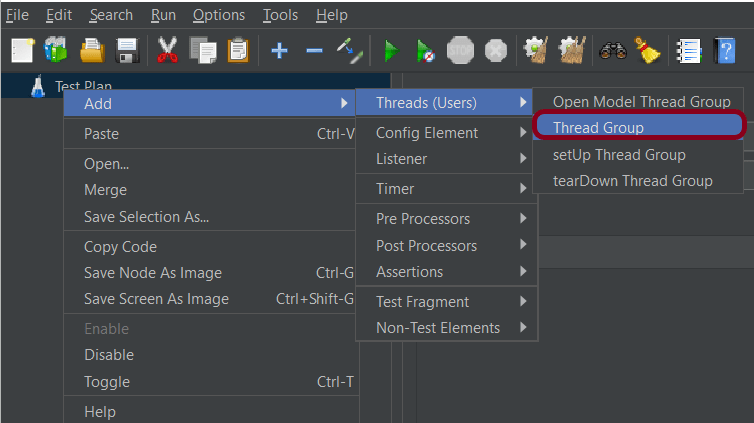Viewport: 754px width, 423px height.
Task: Click the Cut scissors icon
Action: point(167,50)
